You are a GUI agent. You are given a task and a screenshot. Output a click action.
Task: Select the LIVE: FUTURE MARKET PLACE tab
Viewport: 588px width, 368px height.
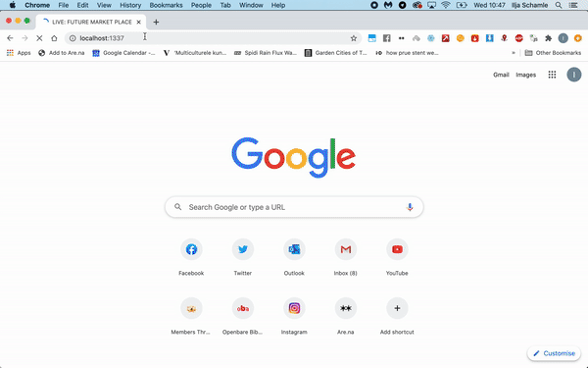click(91, 23)
